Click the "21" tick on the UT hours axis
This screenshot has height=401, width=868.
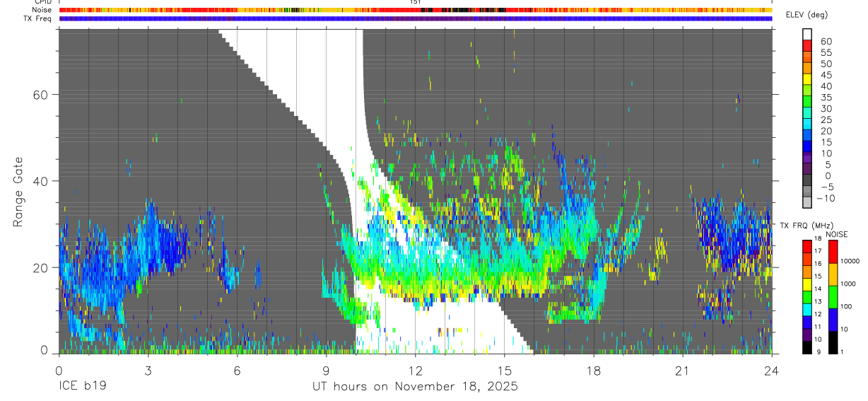(x=683, y=370)
